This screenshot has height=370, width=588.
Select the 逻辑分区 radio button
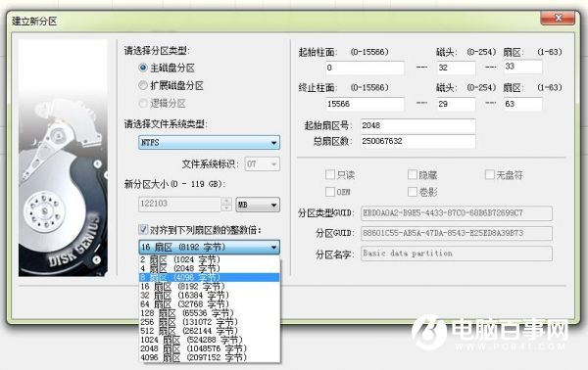pyautogui.click(x=143, y=103)
